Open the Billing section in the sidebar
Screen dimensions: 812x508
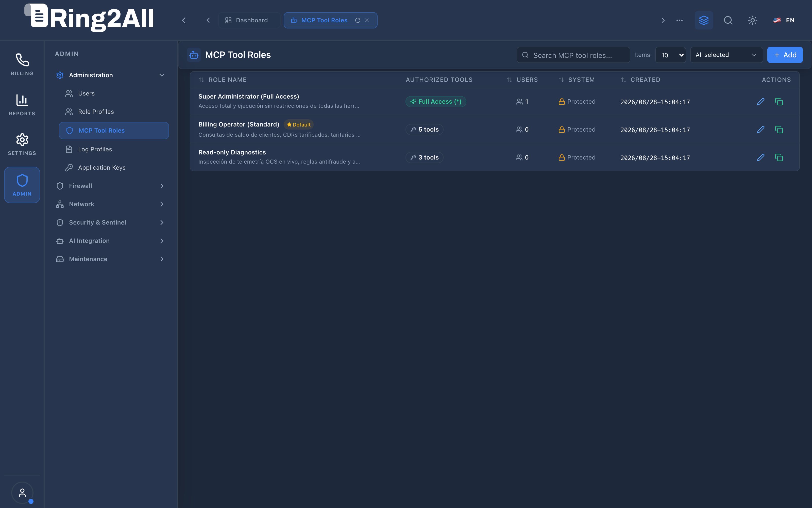pos(22,65)
